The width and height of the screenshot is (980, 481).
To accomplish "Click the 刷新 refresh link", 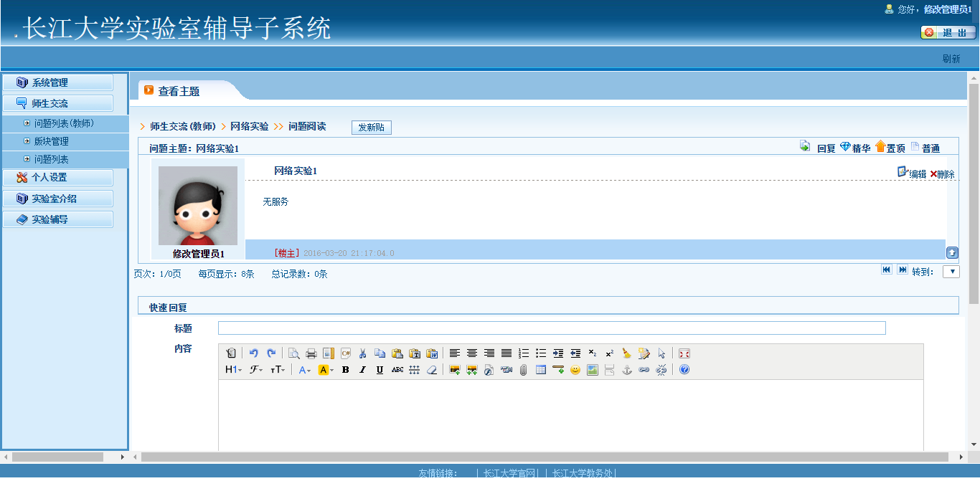I will coord(951,59).
